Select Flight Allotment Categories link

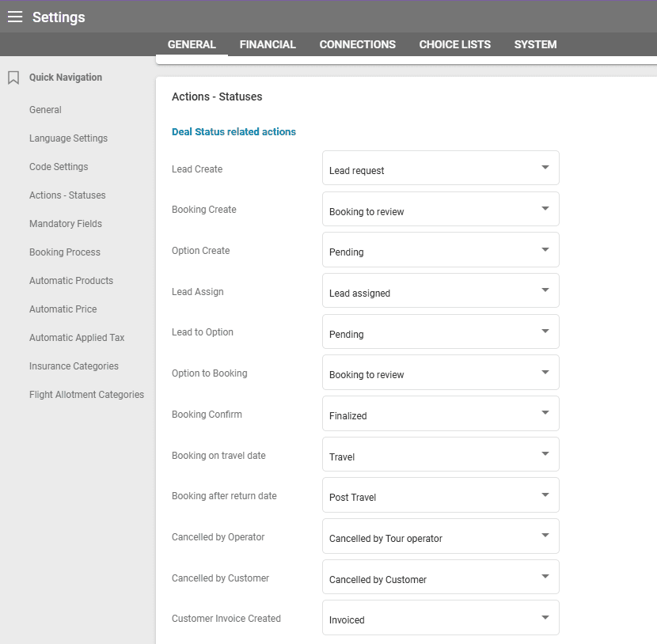86,395
